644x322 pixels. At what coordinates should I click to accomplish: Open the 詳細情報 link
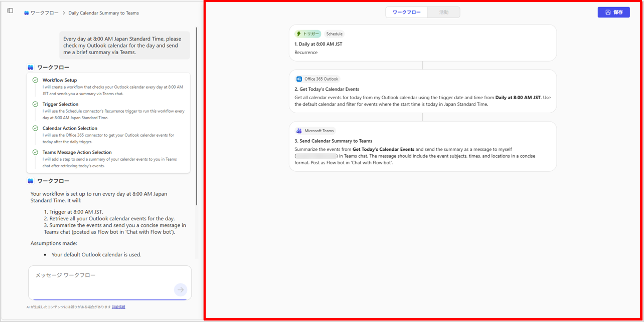tap(118, 307)
